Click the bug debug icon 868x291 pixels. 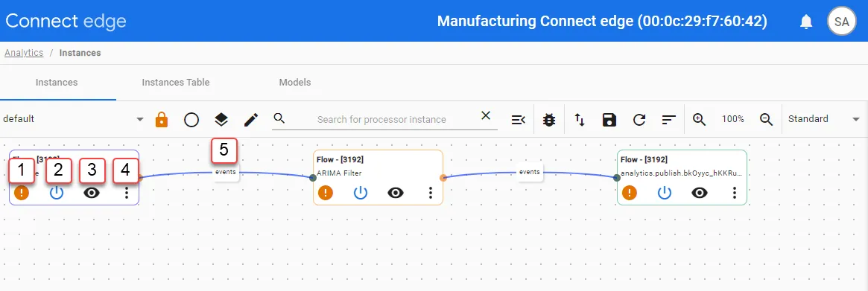coord(549,120)
